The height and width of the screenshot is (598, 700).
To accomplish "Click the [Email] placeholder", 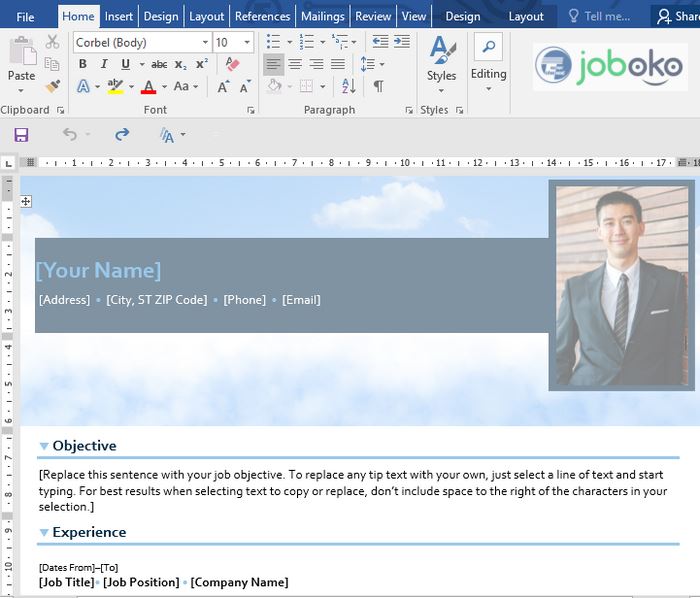I will 301,300.
